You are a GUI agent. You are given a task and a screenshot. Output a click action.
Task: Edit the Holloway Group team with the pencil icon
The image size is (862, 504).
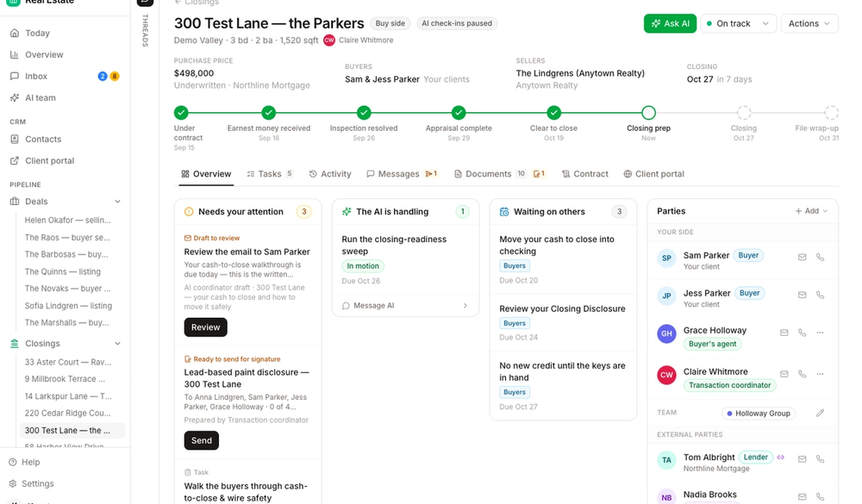point(821,413)
